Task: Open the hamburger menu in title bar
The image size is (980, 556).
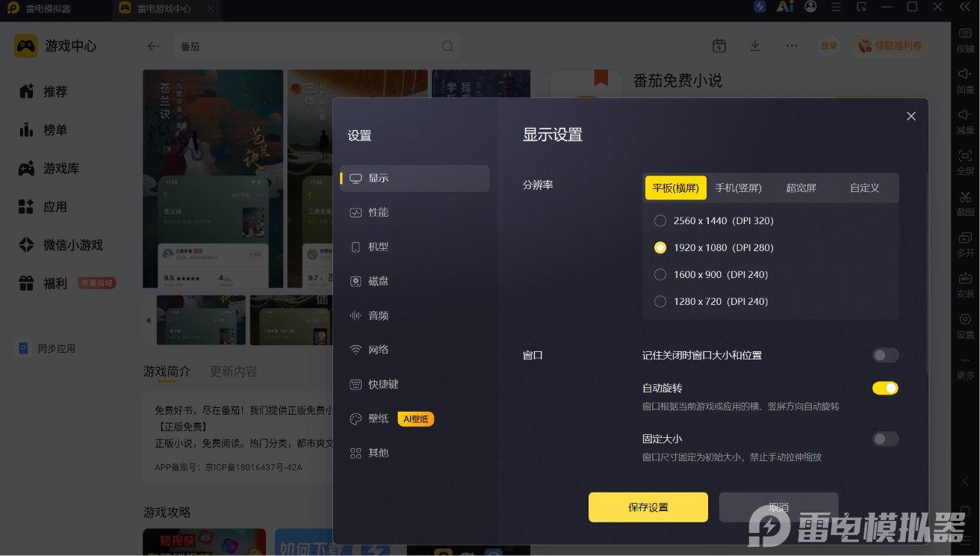Action: click(836, 7)
